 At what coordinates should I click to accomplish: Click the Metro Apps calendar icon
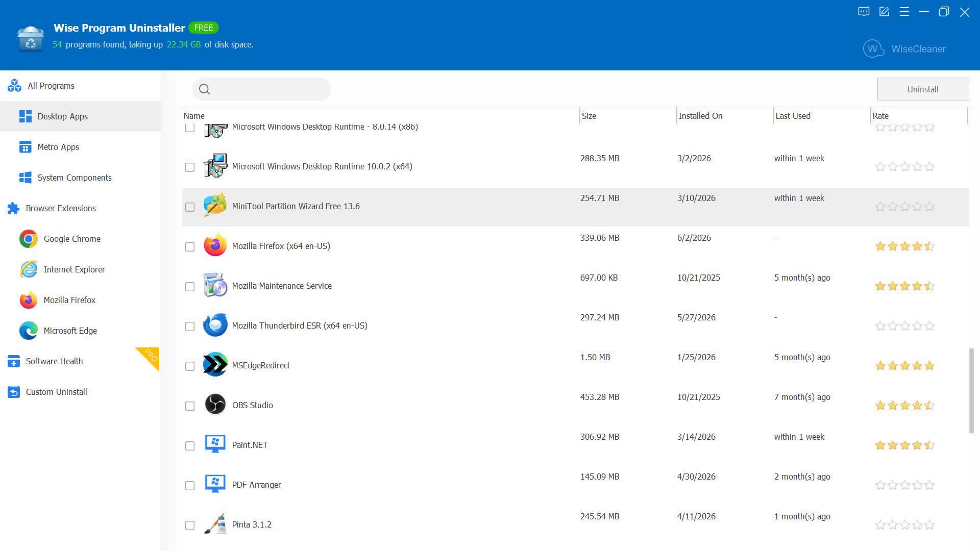(26, 147)
